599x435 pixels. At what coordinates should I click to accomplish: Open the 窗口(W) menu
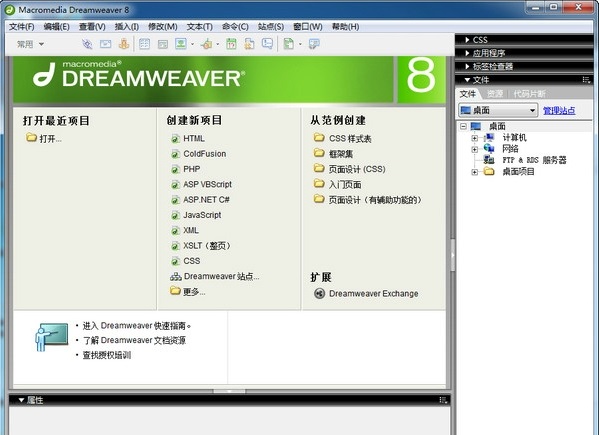(x=308, y=27)
